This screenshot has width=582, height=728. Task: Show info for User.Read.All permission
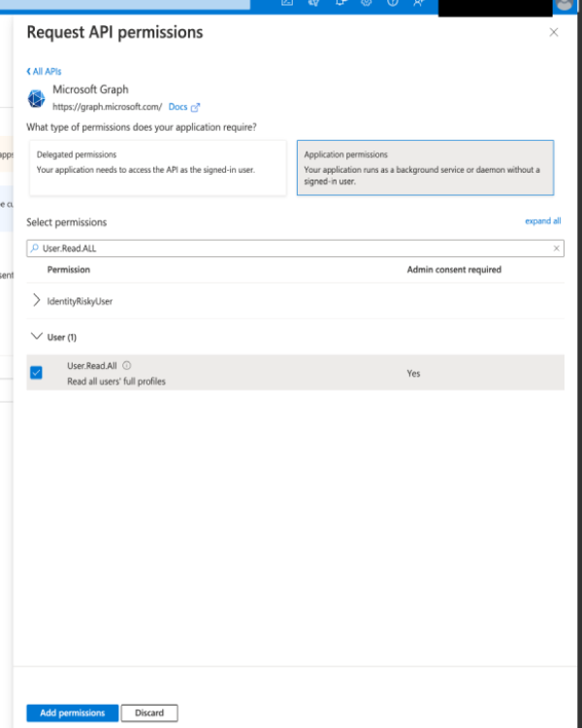[x=127, y=365]
